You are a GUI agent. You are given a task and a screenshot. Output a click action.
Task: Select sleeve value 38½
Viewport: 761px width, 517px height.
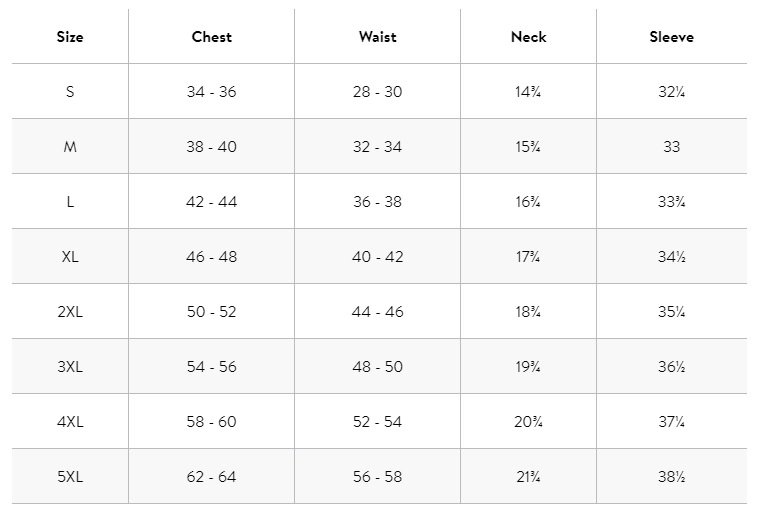[672, 477]
